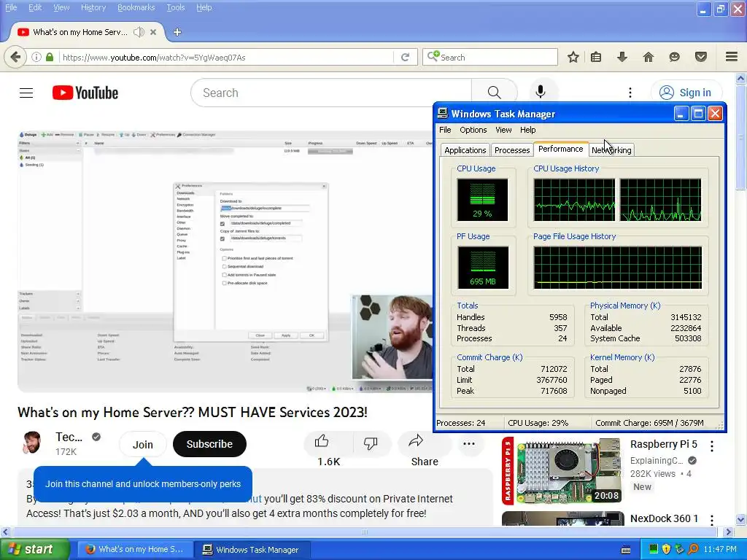The image size is (747, 560).
Task: Go to the Firefox home page icon
Action: tap(649, 57)
